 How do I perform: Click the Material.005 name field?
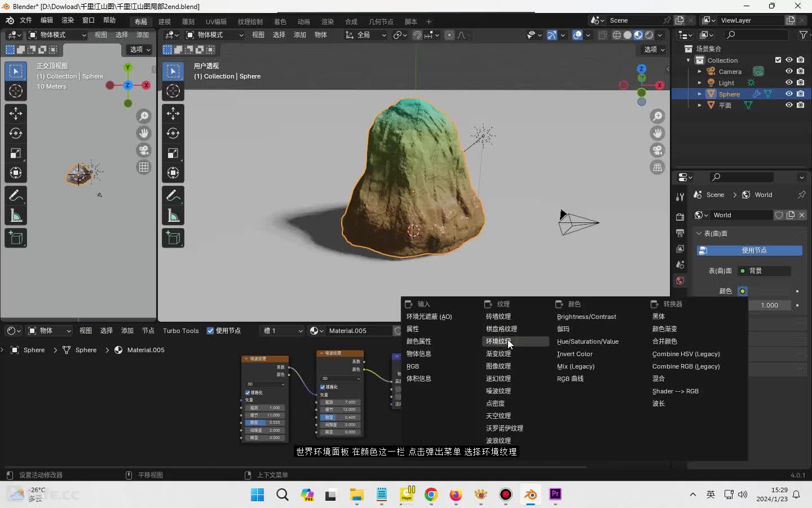tap(359, 331)
